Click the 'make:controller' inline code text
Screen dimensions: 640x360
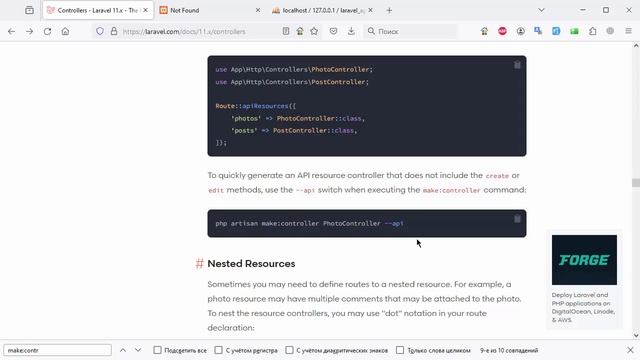[x=451, y=190]
